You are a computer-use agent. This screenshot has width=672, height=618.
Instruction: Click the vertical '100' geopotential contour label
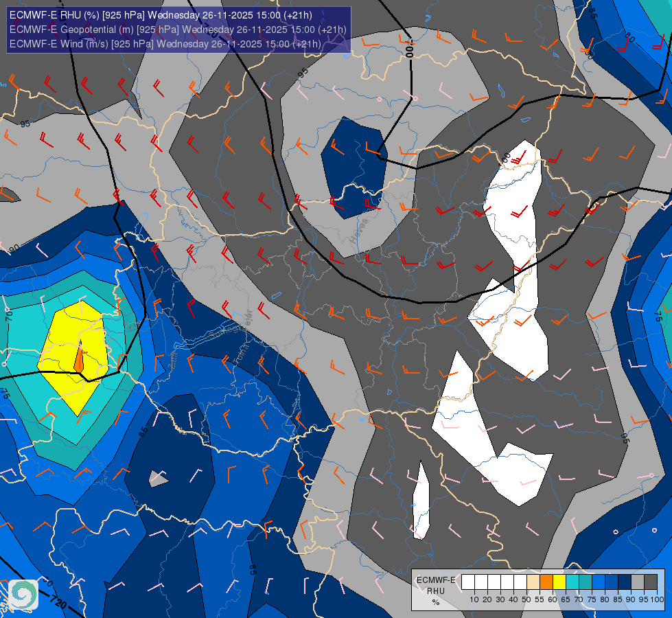tap(409, 49)
